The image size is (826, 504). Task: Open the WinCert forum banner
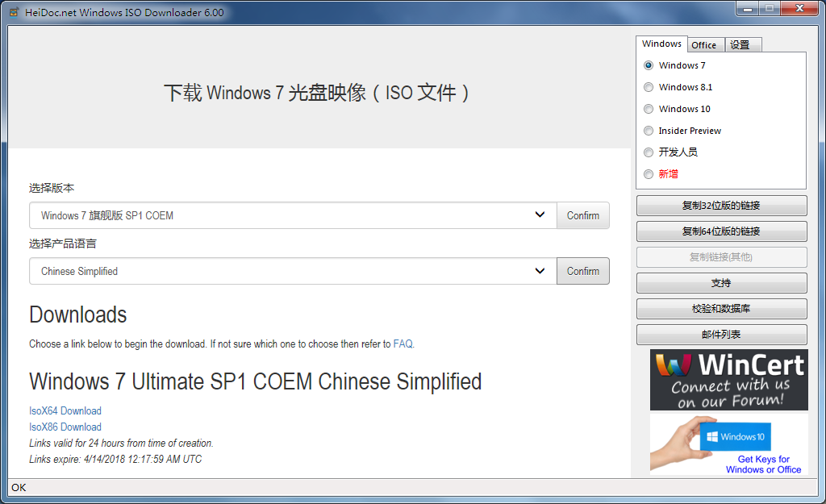click(729, 380)
